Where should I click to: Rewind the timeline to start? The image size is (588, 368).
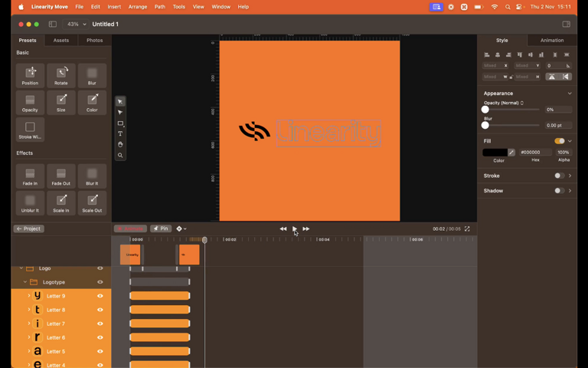coord(283,228)
